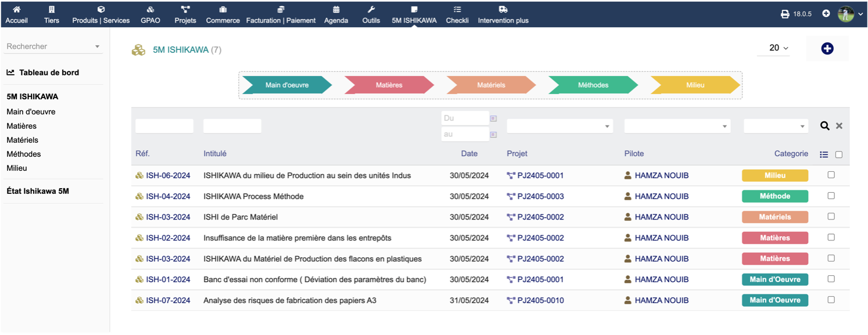Click the Outils wrench icon
The height and width of the screenshot is (335, 868).
[x=371, y=9]
